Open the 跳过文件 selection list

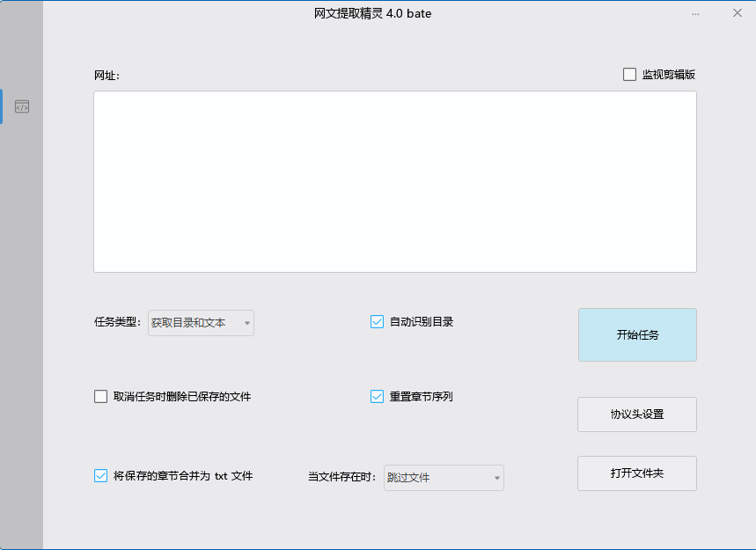tap(499, 477)
